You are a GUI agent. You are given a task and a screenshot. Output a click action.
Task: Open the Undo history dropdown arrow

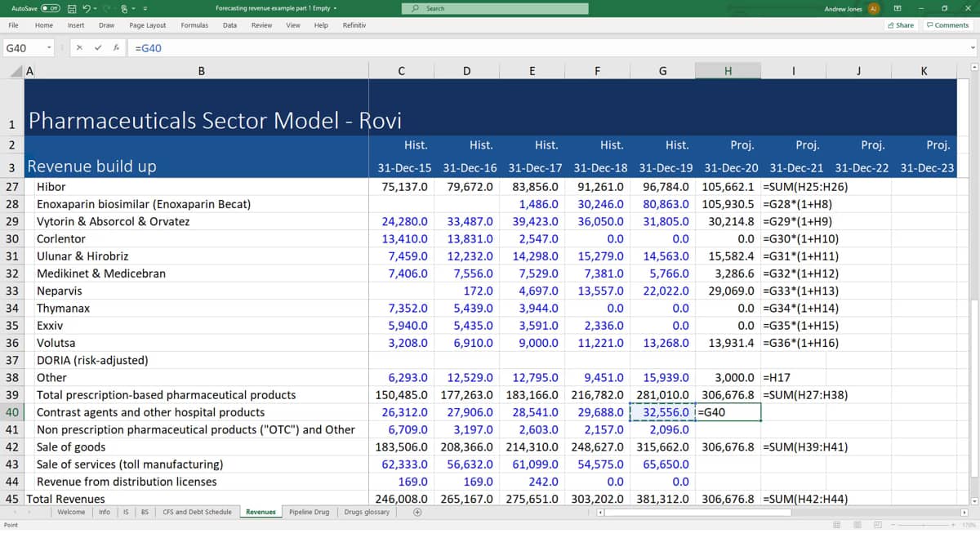click(95, 8)
